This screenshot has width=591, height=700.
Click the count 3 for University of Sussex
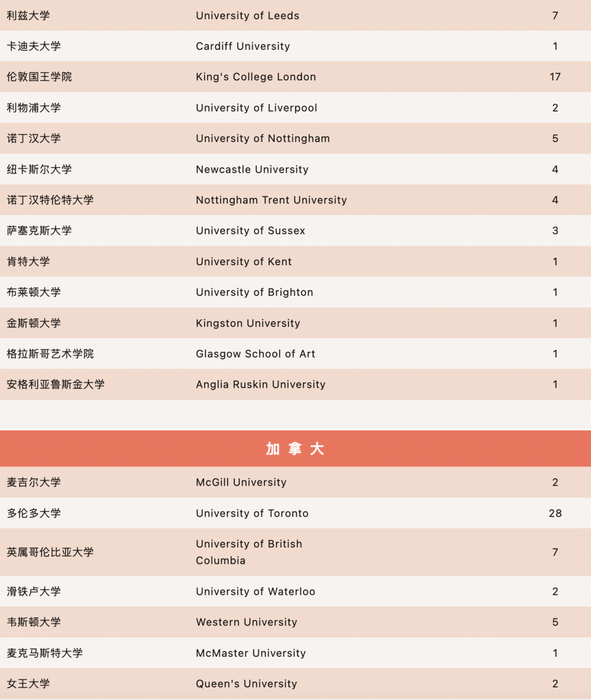click(555, 231)
